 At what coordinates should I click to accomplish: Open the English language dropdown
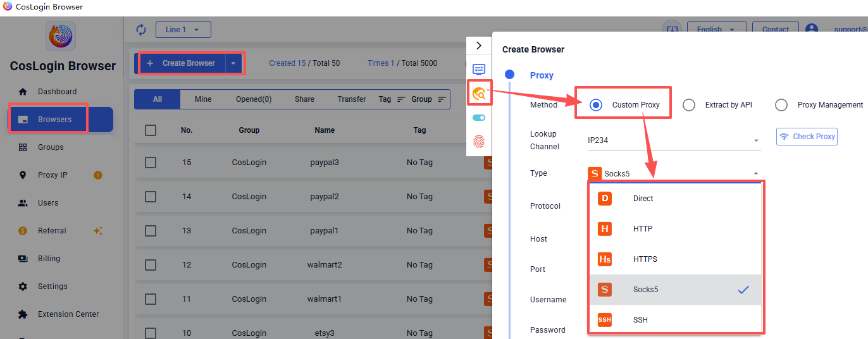(716, 29)
